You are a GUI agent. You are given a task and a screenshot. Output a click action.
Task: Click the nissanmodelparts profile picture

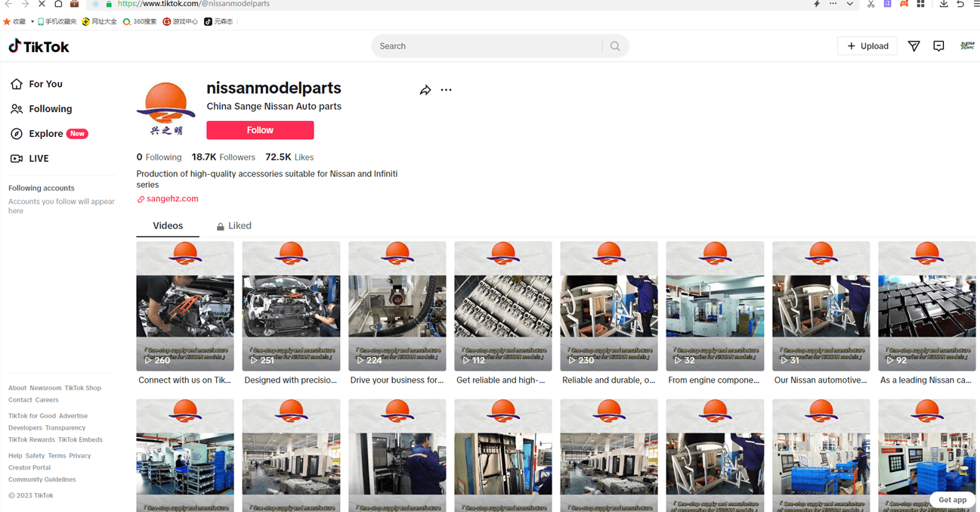(x=165, y=108)
